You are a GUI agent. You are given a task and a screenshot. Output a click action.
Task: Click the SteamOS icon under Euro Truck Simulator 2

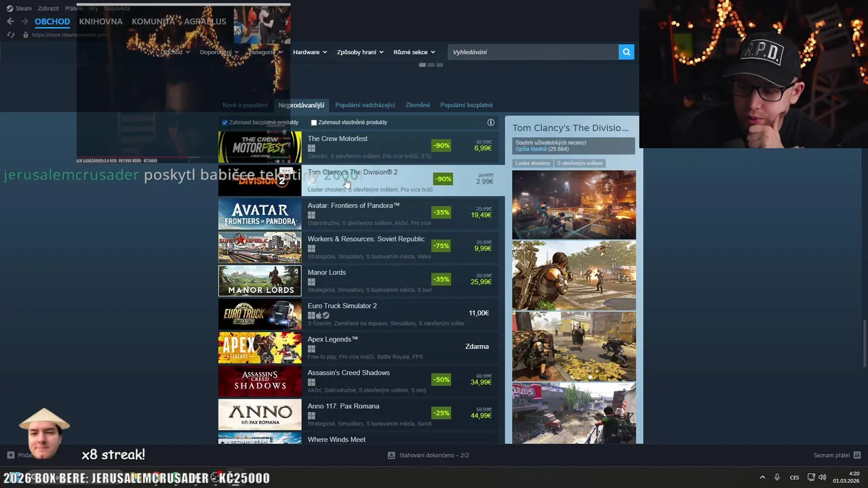coord(326,315)
